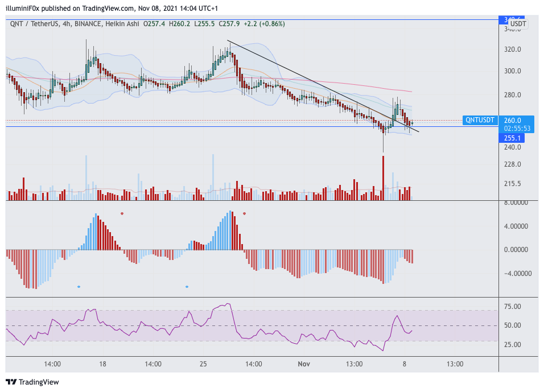Click the H260.2 high value
Screen dimensions: 544x392
click(x=179, y=24)
